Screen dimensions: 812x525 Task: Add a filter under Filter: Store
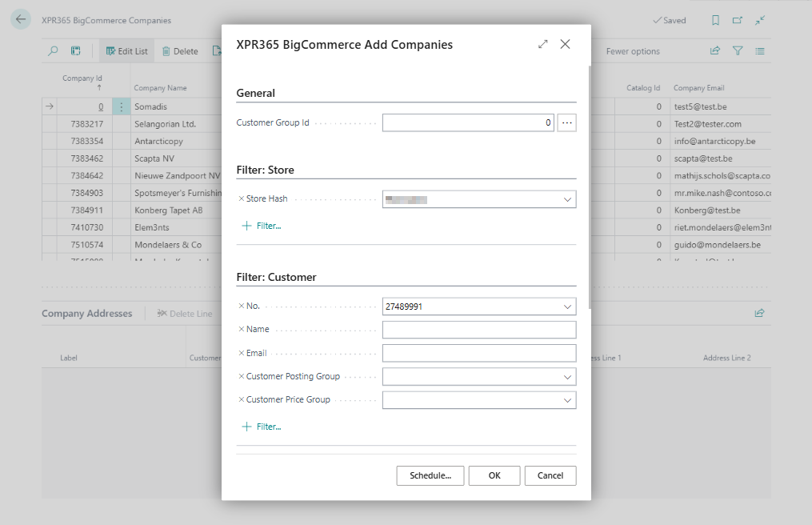coord(262,226)
